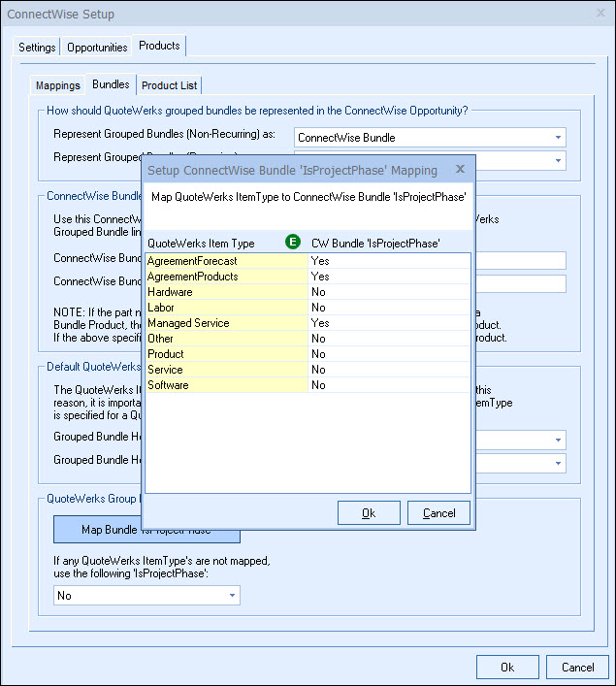Select the AgreementProducts item type row
Viewport: 616px width, 686px height.
coord(227,277)
